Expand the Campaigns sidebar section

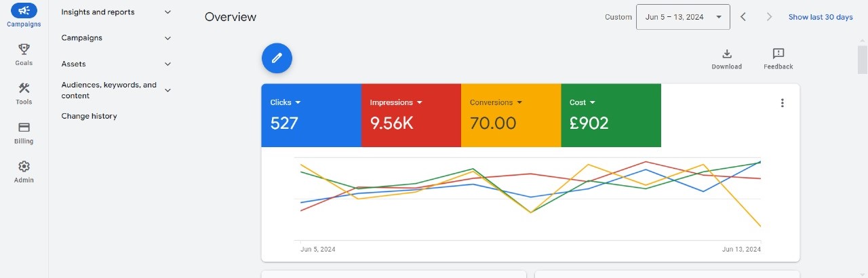click(x=167, y=38)
